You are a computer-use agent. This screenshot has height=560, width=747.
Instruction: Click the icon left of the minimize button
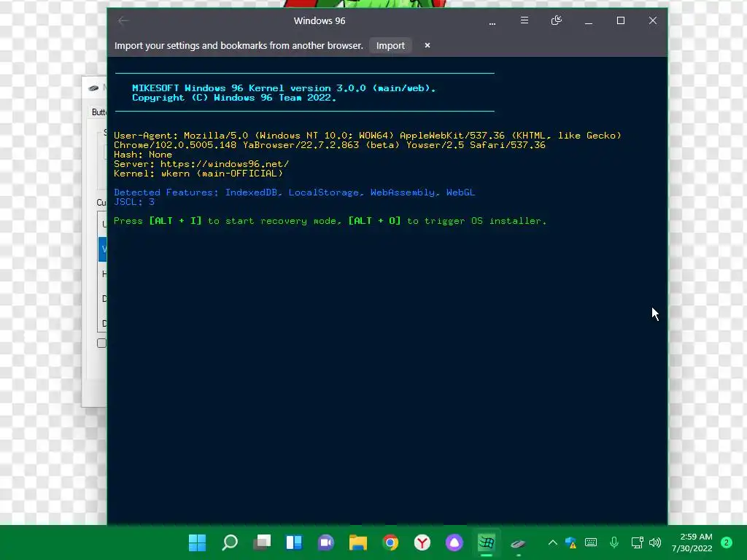(x=556, y=20)
